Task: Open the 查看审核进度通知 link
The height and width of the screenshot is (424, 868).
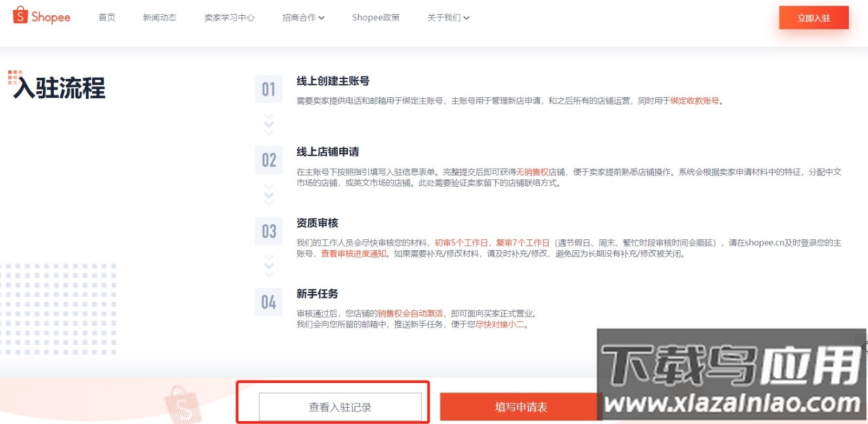Action: tap(353, 254)
